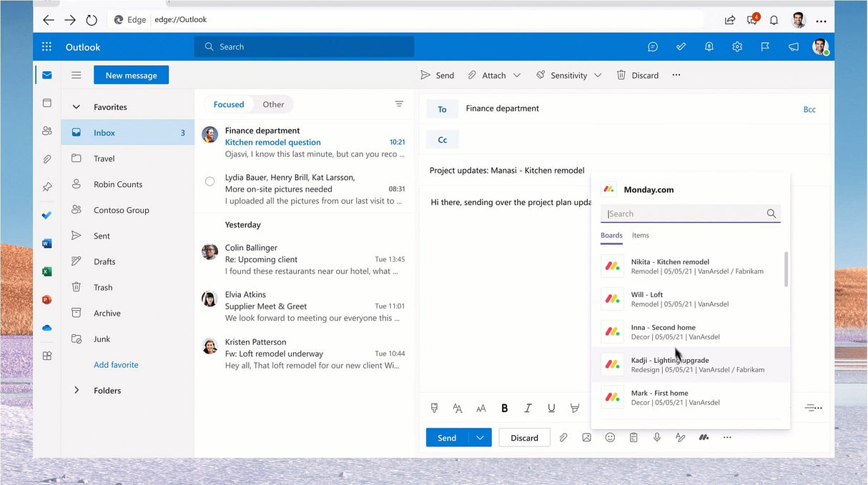Viewport: 868px width, 485px height.
Task: Insert a picture into the message
Action: pyautogui.click(x=586, y=436)
